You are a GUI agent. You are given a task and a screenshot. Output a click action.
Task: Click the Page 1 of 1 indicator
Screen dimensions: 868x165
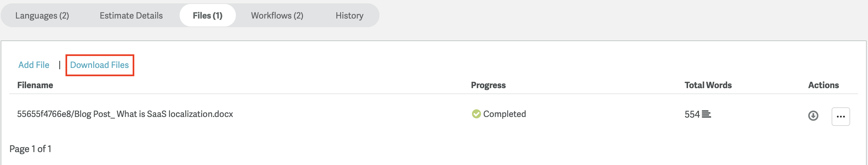[x=30, y=149]
